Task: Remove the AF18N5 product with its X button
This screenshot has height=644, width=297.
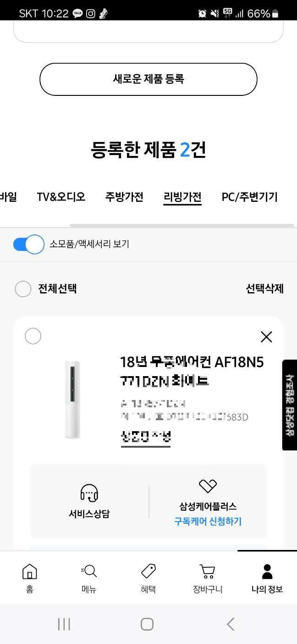Action: (x=266, y=337)
